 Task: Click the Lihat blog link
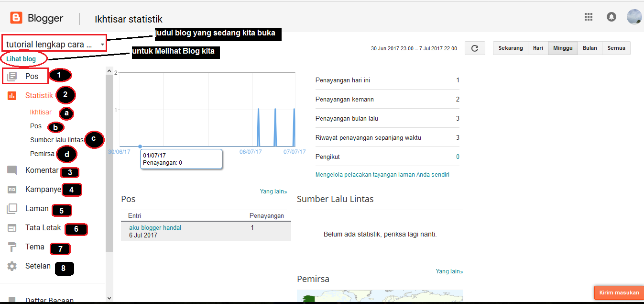pos(21,59)
